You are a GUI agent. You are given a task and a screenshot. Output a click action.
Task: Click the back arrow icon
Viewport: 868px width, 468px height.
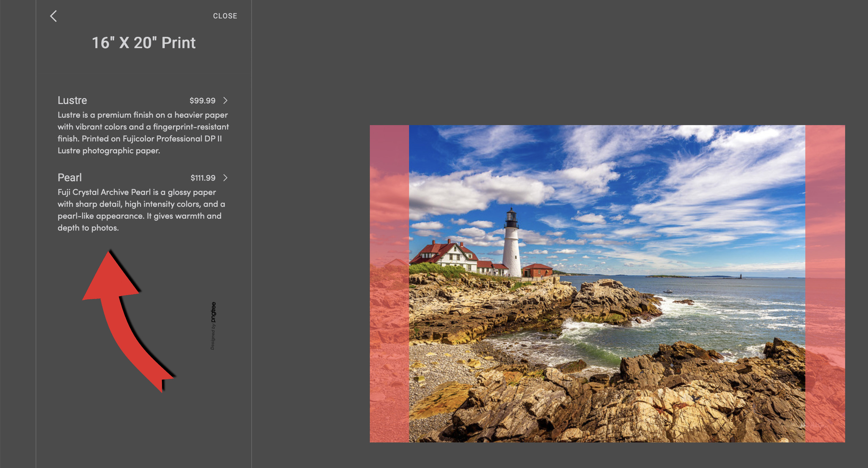53,16
